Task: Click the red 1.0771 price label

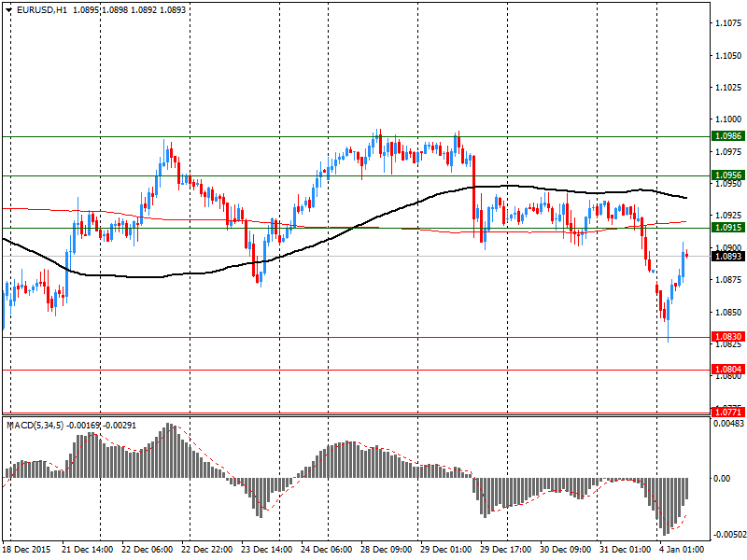Action: [728, 412]
